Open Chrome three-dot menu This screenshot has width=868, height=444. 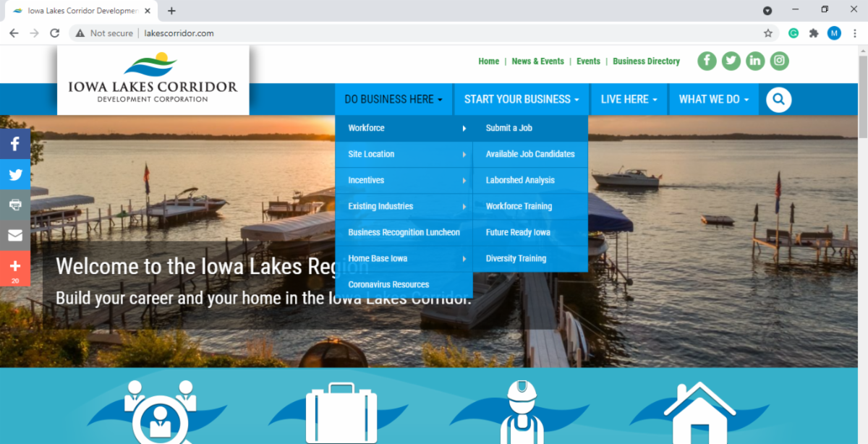[855, 33]
